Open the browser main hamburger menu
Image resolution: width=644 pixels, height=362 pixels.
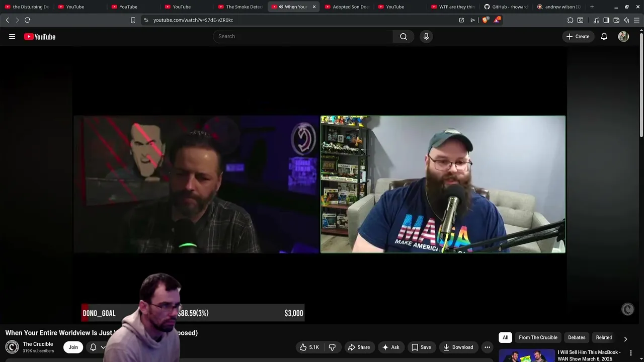(x=636, y=20)
